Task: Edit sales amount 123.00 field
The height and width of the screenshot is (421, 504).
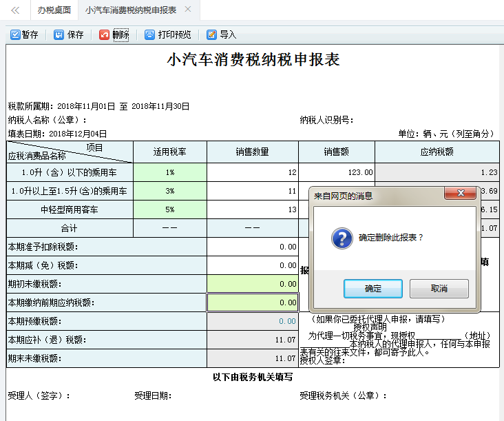Action: tap(337, 172)
